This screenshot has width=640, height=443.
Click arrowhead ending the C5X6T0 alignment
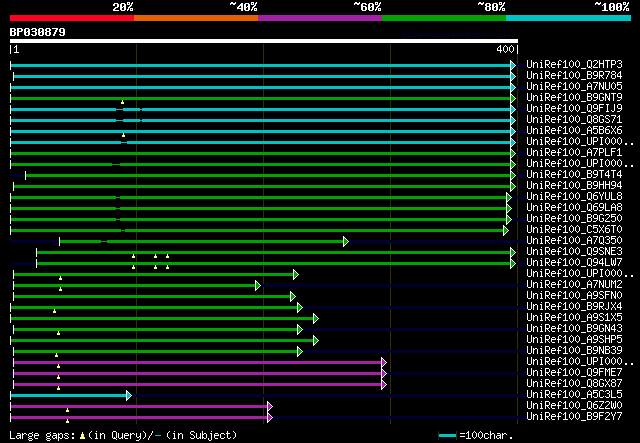coord(506,231)
